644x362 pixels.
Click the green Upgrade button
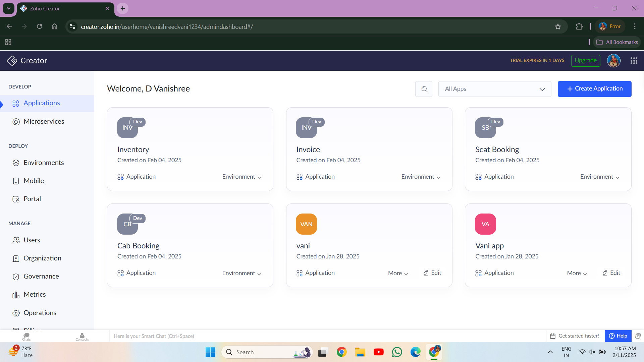[585, 61]
